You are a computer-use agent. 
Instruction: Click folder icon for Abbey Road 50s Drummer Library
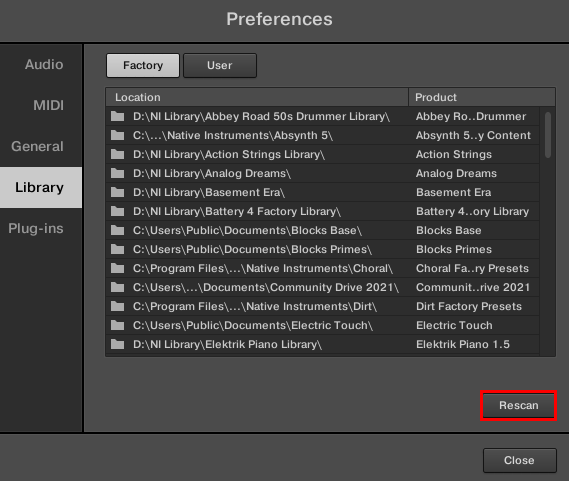point(117,116)
